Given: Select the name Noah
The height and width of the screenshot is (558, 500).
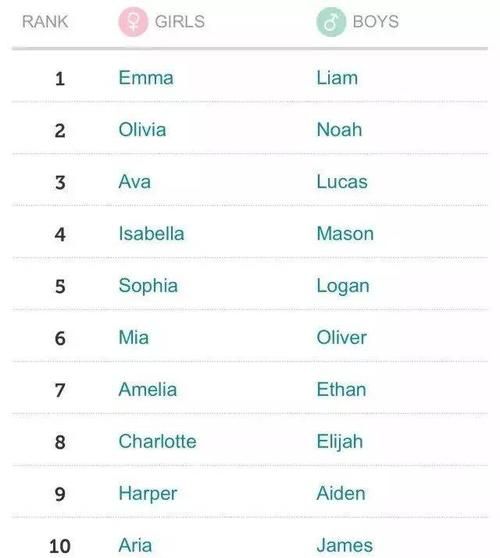Looking at the screenshot, I should [339, 130].
